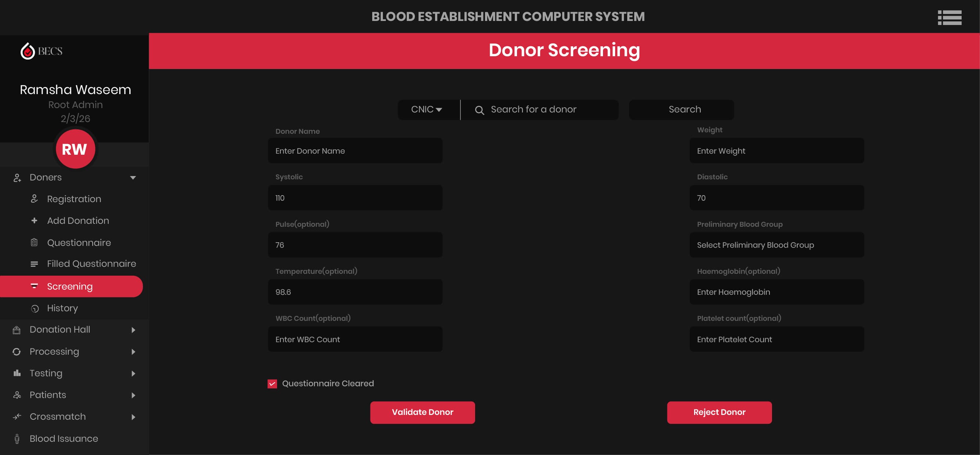Click the clipboard icon next to Questionnaire

point(34,242)
